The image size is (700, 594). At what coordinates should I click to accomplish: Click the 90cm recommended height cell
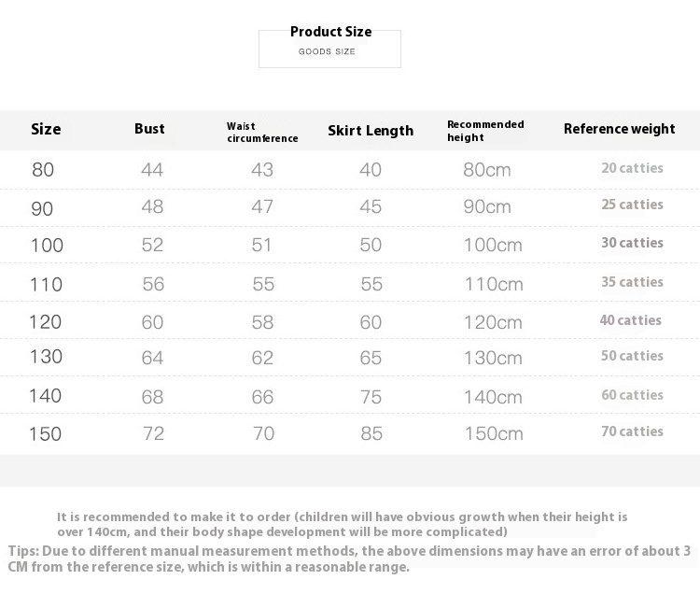point(487,206)
